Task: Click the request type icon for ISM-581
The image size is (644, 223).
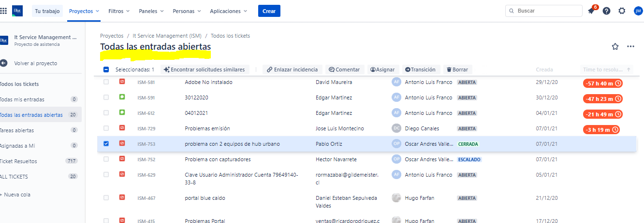Action: pyautogui.click(x=122, y=82)
